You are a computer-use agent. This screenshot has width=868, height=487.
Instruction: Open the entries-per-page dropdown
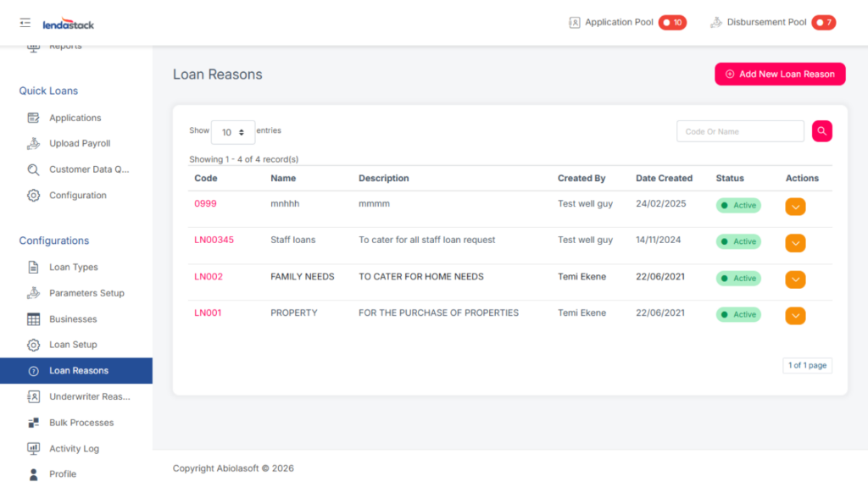tap(232, 132)
